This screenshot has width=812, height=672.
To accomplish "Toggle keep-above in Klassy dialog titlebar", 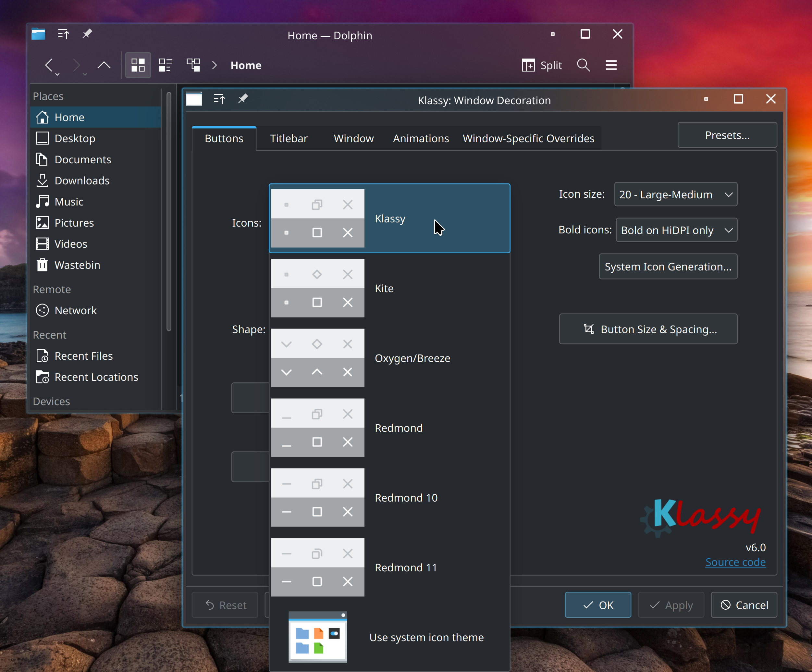I will pyautogui.click(x=219, y=99).
